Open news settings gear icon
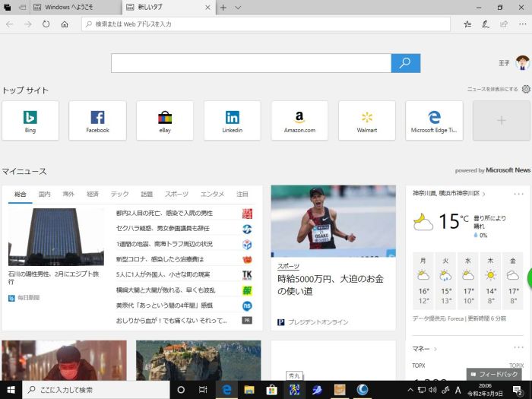The width and height of the screenshot is (532, 399). point(526,89)
